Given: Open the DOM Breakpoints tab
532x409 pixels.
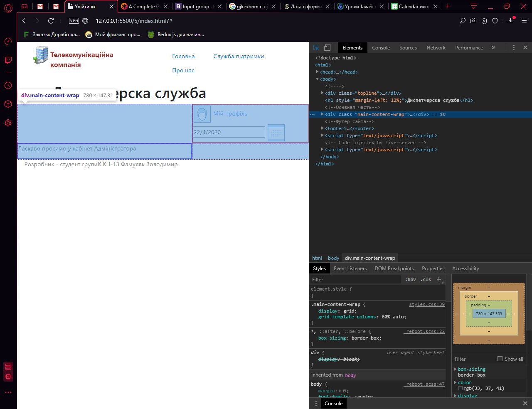Looking at the screenshot, I should [x=394, y=269].
